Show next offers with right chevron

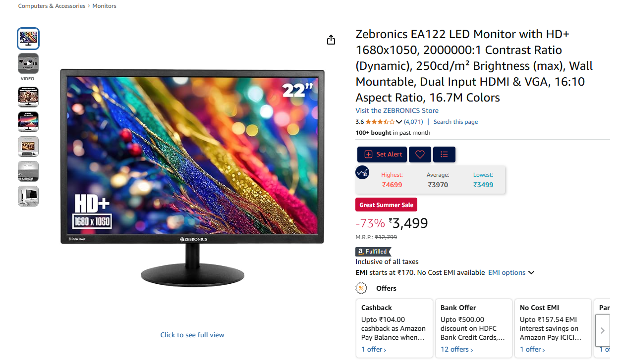(x=602, y=330)
